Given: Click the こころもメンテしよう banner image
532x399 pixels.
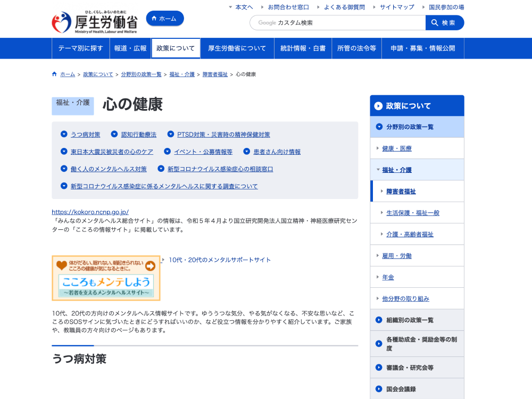Looking at the screenshot, I should click(x=106, y=278).
